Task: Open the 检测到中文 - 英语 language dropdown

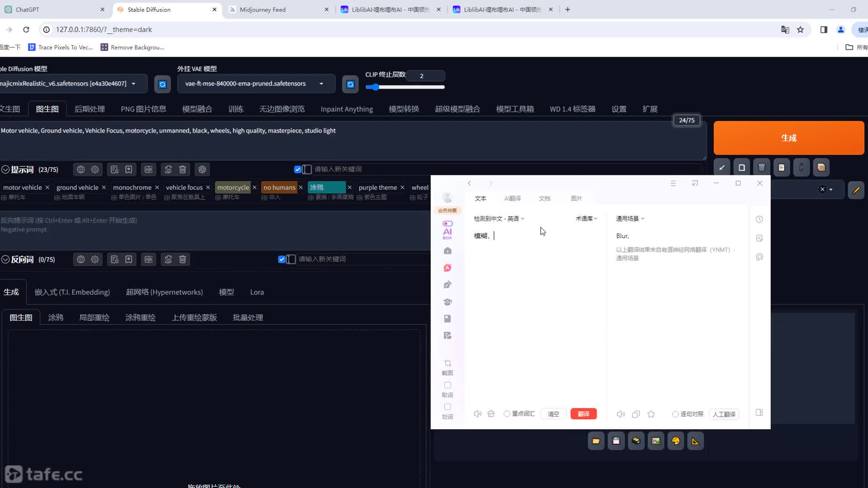Action: pos(499,219)
